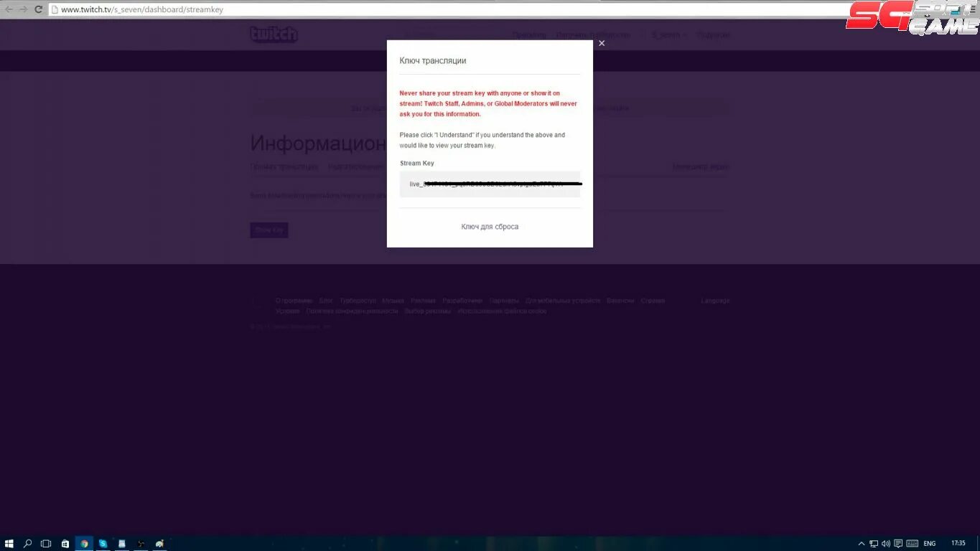980x551 pixels.
Task: Click the Language link in page footer
Action: (x=715, y=301)
